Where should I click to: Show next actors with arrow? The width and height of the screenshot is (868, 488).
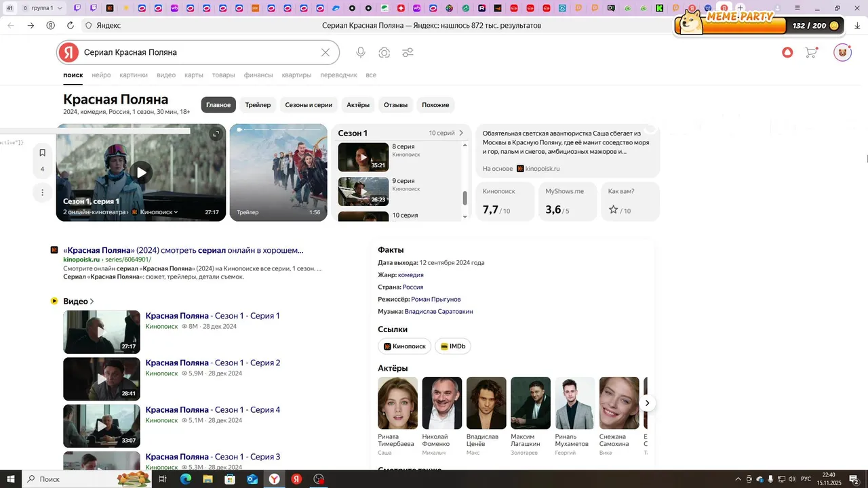[x=647, y=403]
